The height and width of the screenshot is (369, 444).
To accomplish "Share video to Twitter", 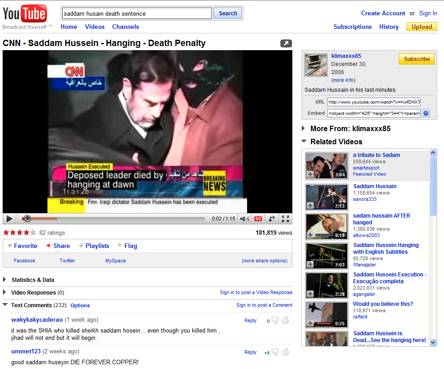I will (67, 261).
